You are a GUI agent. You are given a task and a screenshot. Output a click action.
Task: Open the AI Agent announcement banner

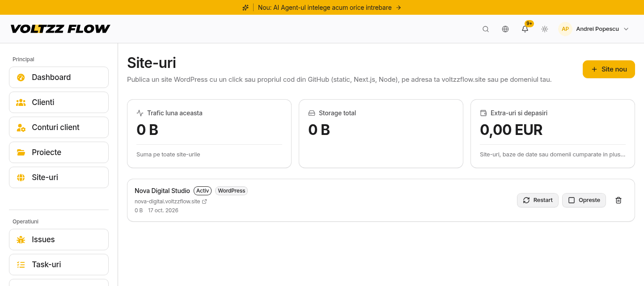[322, 8]
